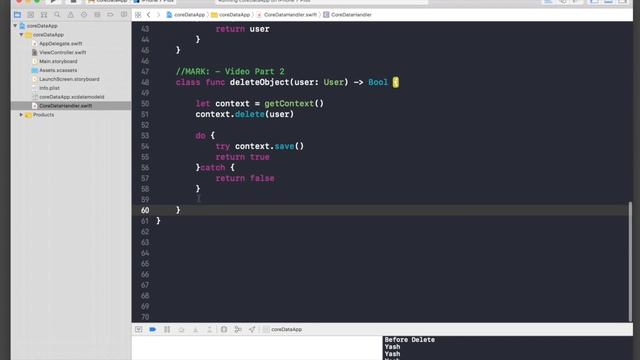Open the Debug navigator

coord(97,15)
